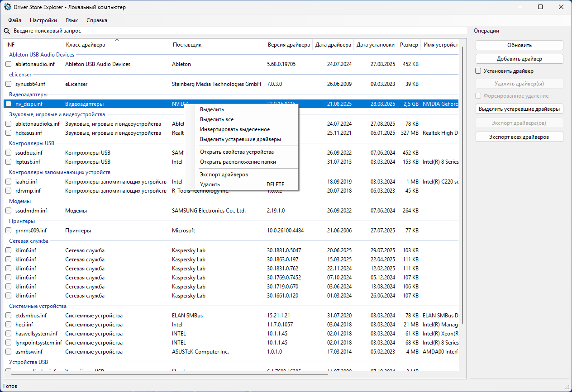This screenshot has height=392, width=572.
Task: Click the window resize grip in status bar
Action: click(x=567, y=387)
